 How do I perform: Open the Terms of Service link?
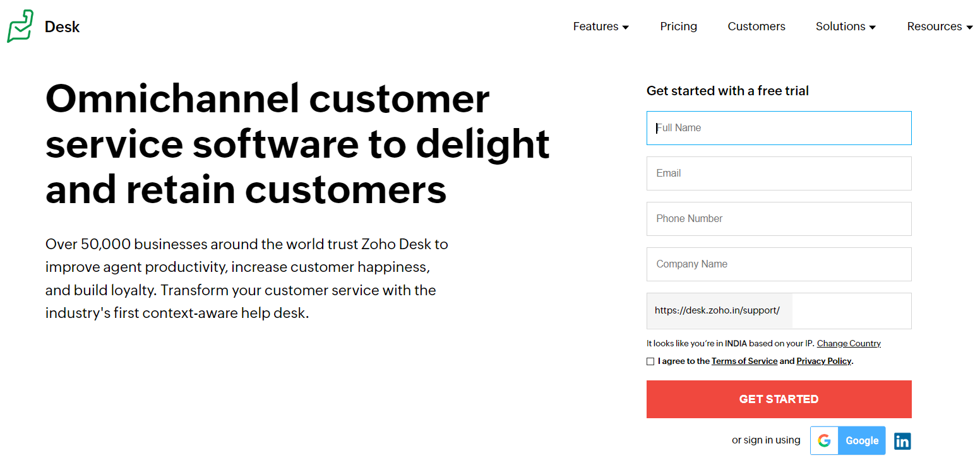[744, 361]
